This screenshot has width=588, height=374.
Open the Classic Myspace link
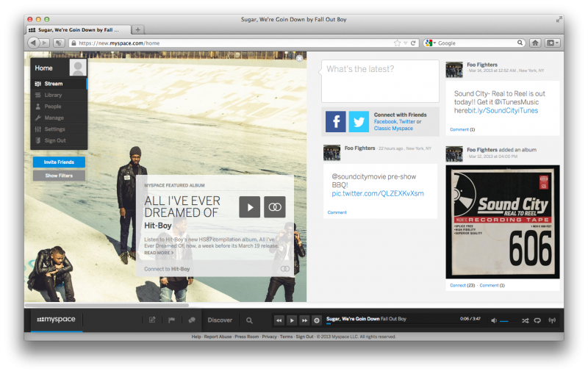[393, 128]
